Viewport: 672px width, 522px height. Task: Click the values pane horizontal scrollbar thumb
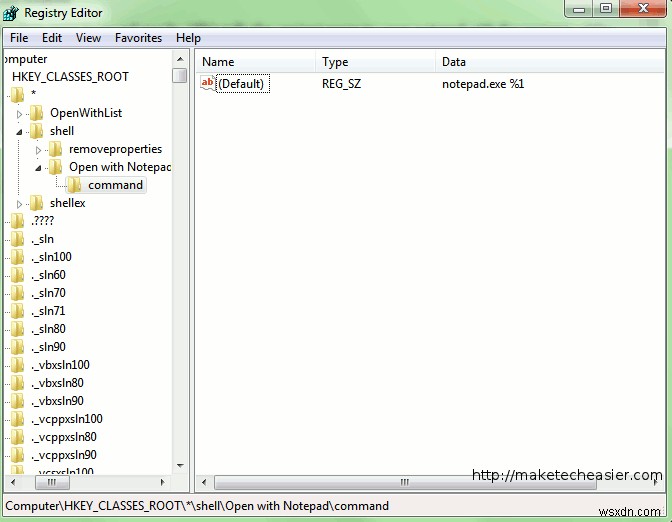405,483
